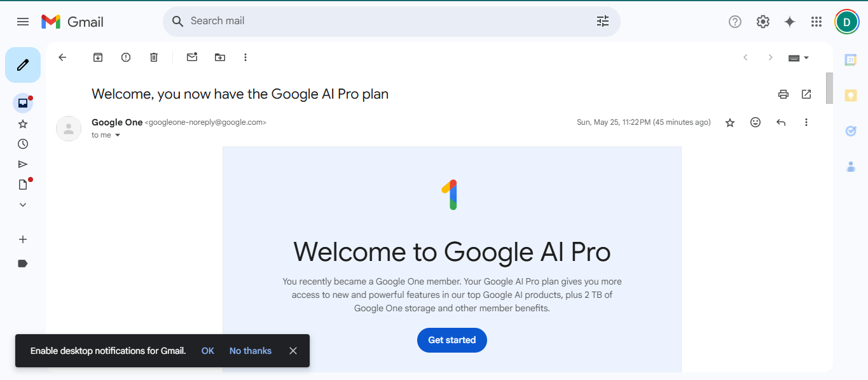This screenshot has height=380, width=868.
Task: Go to the Snoozed mail section
Action: (23, 144)
